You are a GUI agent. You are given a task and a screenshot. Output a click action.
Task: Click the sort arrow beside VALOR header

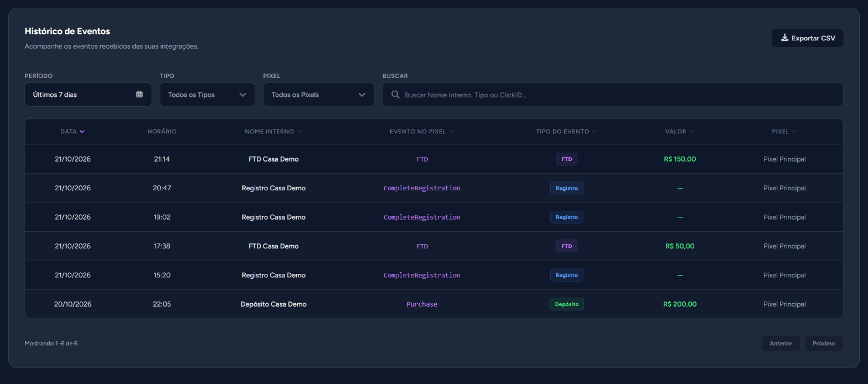691,132
